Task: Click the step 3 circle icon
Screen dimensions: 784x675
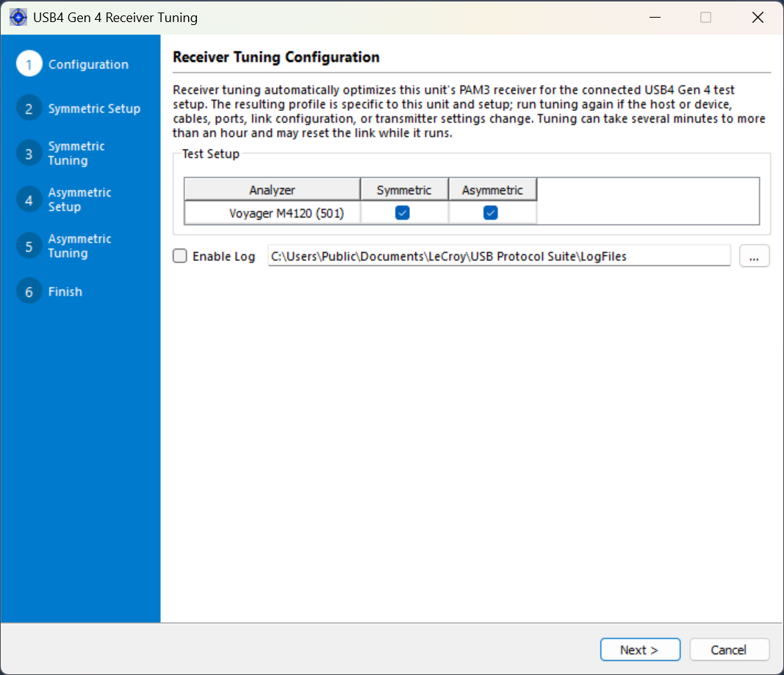Action: click(x=29, y=154)
